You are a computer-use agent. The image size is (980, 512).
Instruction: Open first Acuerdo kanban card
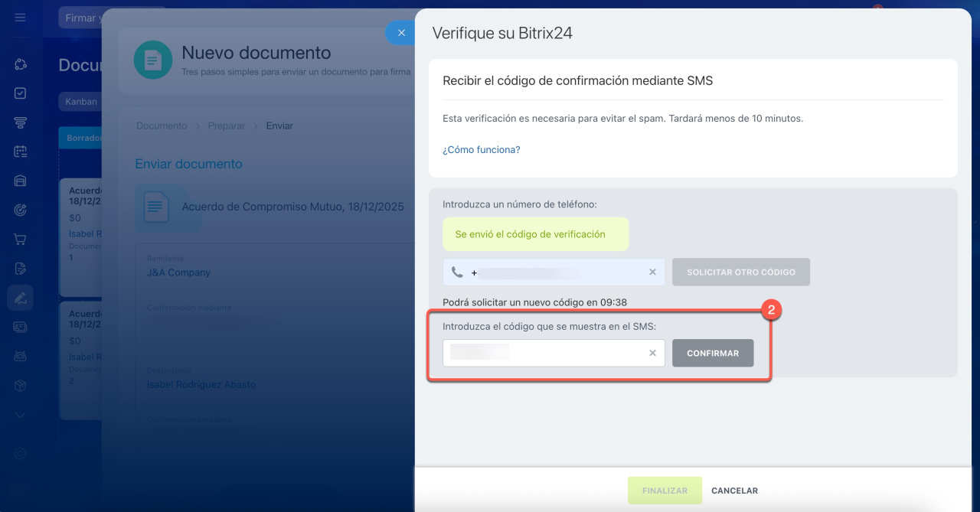[81, 237]
